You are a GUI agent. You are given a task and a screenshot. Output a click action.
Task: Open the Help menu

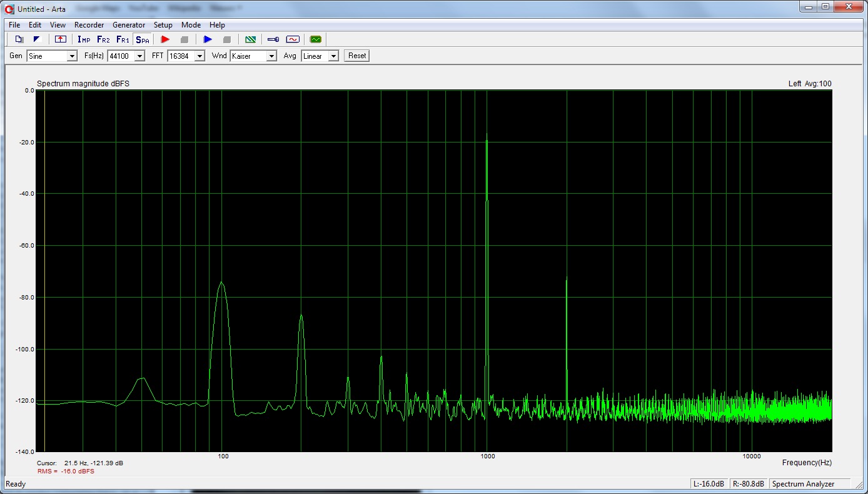pos(217,25)
